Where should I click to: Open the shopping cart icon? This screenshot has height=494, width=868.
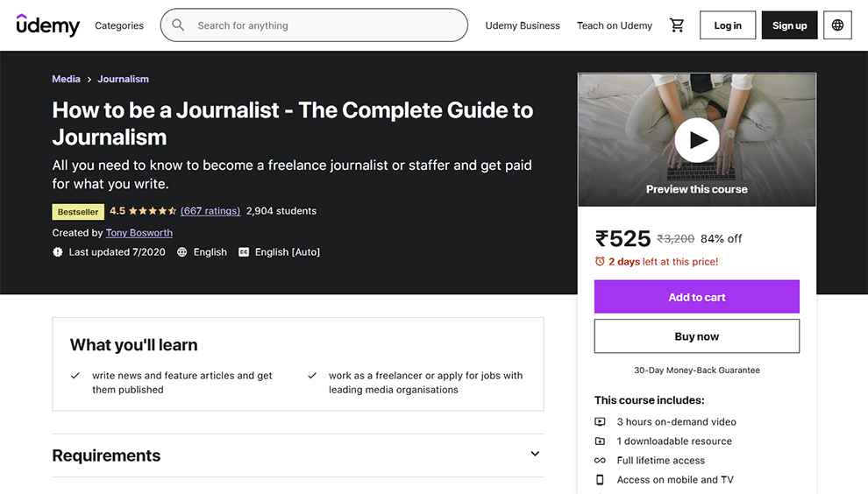click(x=677, y=25)
